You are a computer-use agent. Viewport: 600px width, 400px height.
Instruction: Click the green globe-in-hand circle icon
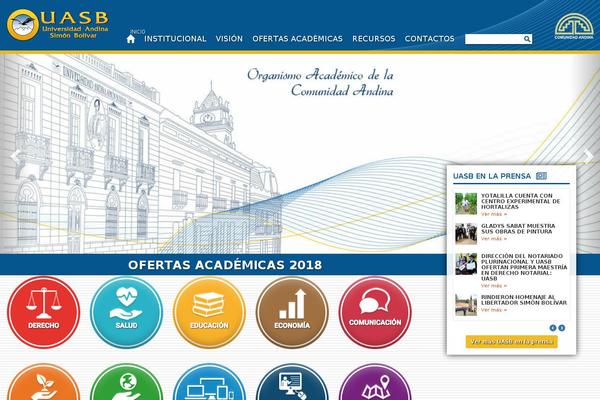coord(126,382)
